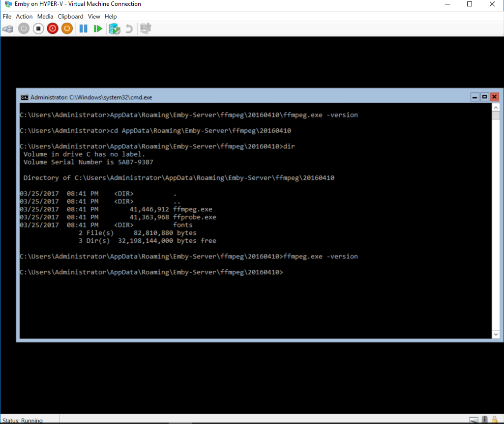
Task: Click the '82,810,880 bytes' total text
Action: 165,233
